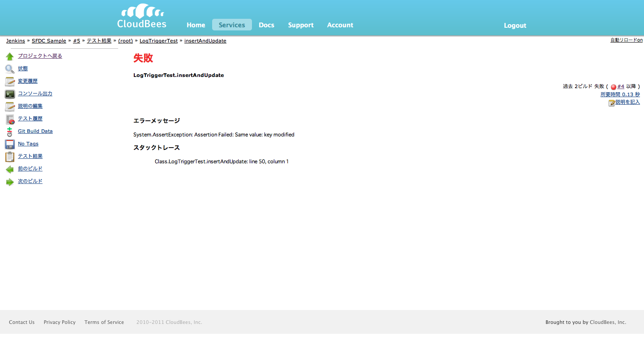
Task: Click the スタックトレース heading
Action: pos(157,148)
